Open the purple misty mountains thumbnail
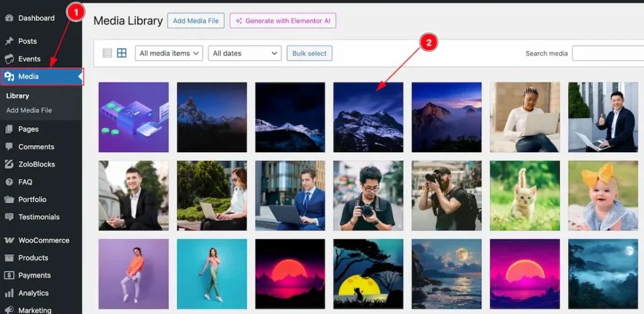The height and width of the screenshot is (314, 644). point(447,117)
